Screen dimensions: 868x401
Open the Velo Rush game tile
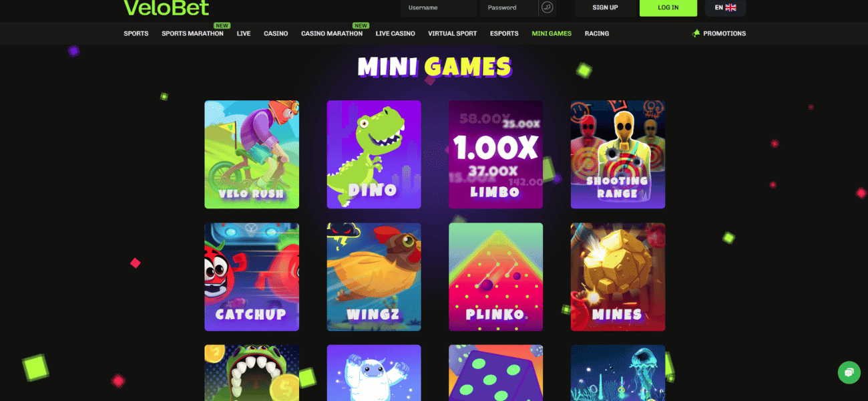pyautogui.click(x=252, y=154)
